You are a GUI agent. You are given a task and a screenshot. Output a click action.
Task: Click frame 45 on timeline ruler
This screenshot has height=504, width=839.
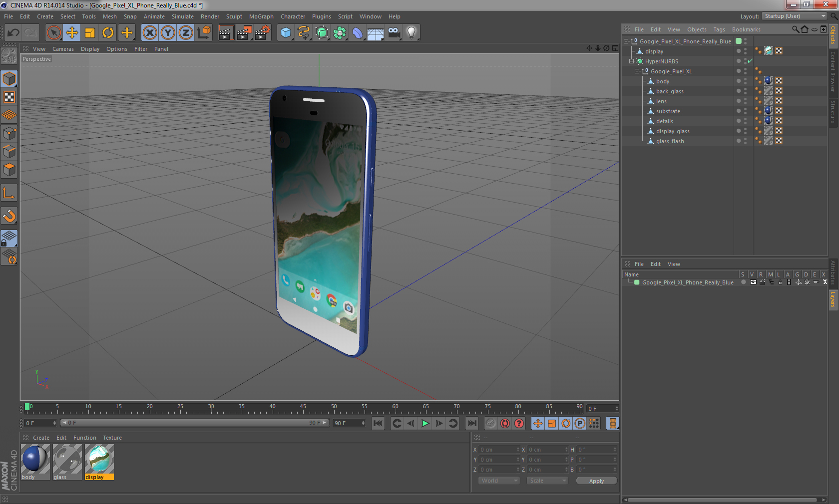click(303, 407)
